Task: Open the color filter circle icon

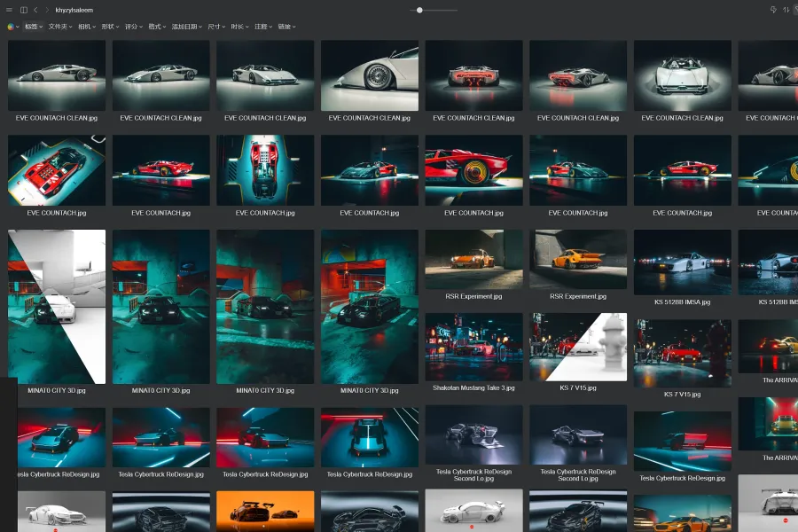Action: tap(11, 27)
